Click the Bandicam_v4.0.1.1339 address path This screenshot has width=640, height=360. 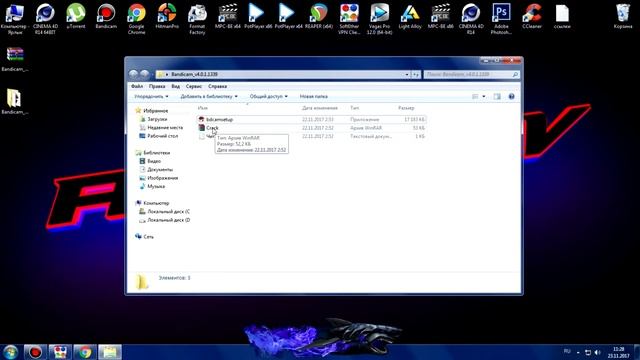[x=194, y=74]
